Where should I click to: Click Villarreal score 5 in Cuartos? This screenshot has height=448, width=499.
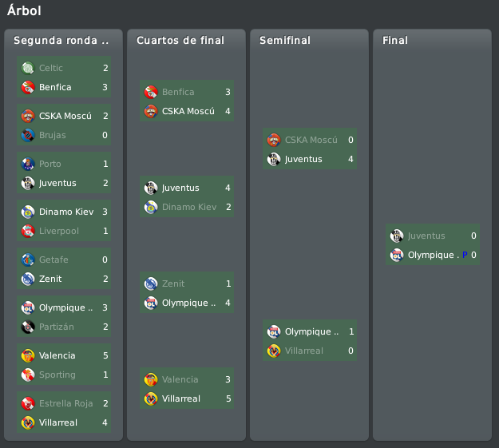coord(228,398)
